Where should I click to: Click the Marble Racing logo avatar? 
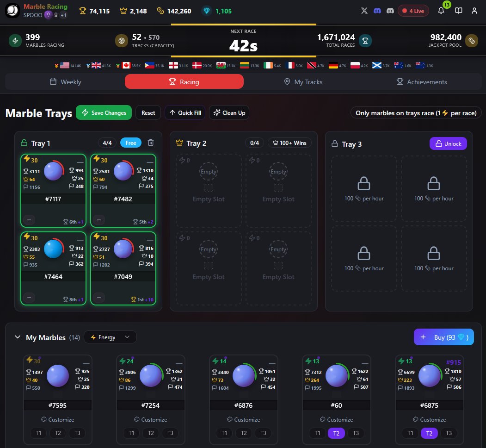coord(12,11)
